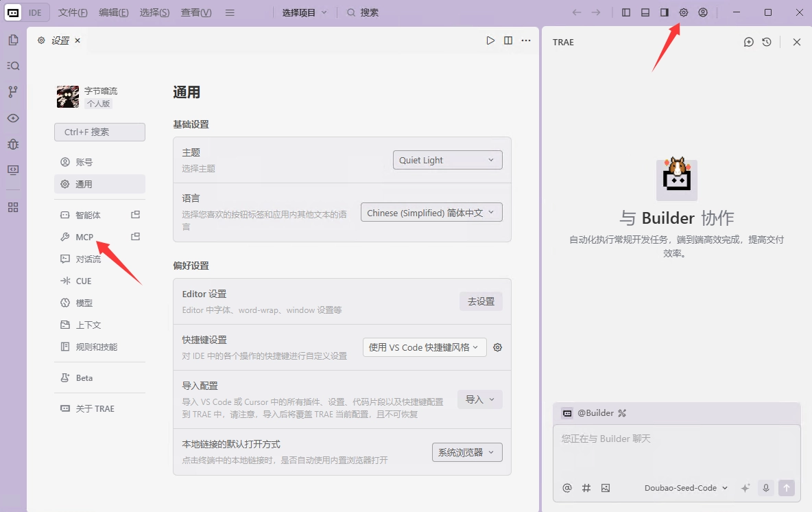
Task: Open chat history clock icon
Action: coord(767,42)
